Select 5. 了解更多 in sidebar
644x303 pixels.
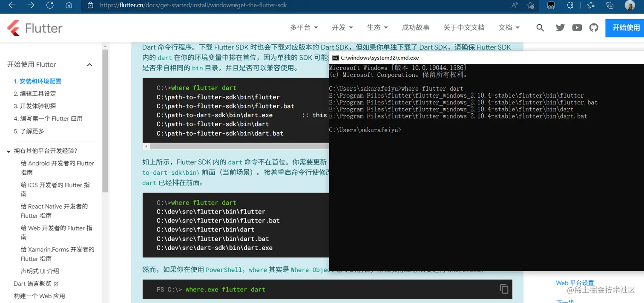click(x=29, y=131)
